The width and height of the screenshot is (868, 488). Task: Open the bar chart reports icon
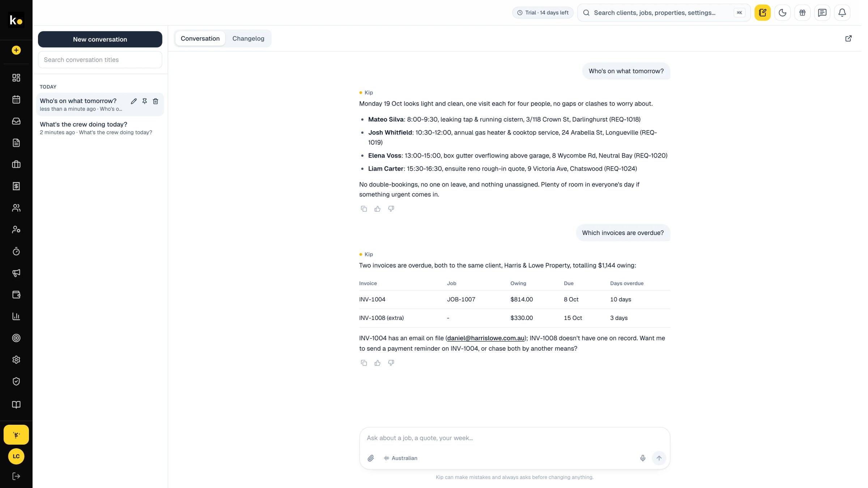coord(16,316)
